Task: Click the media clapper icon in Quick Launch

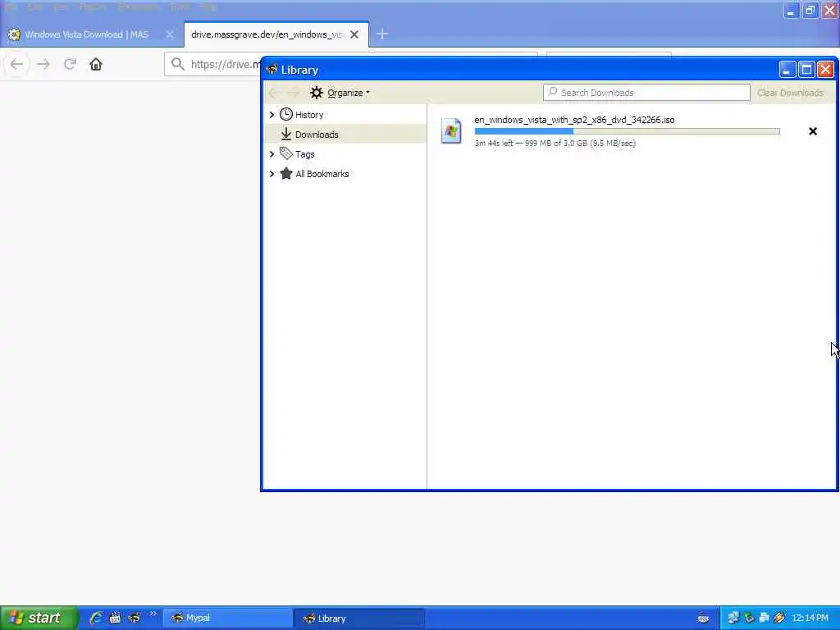Action: (x=115, y=618)
